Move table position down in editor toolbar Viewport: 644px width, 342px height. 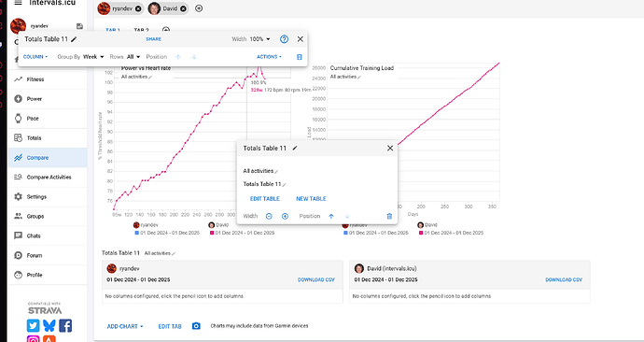coord(194,57)
